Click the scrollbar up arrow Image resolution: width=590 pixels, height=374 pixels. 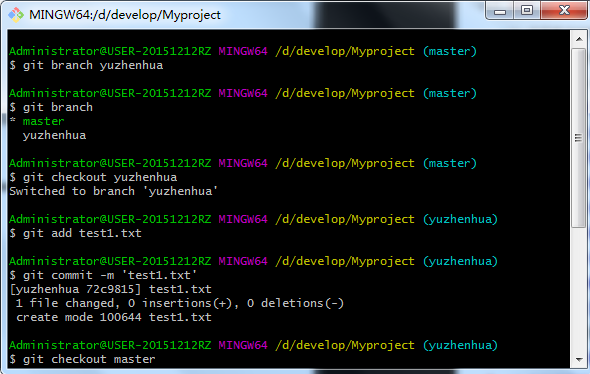click(x=579, y=39)
